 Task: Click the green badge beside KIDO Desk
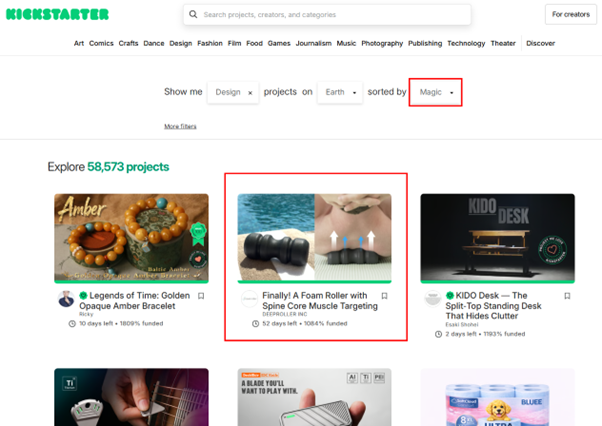(450, 296)
